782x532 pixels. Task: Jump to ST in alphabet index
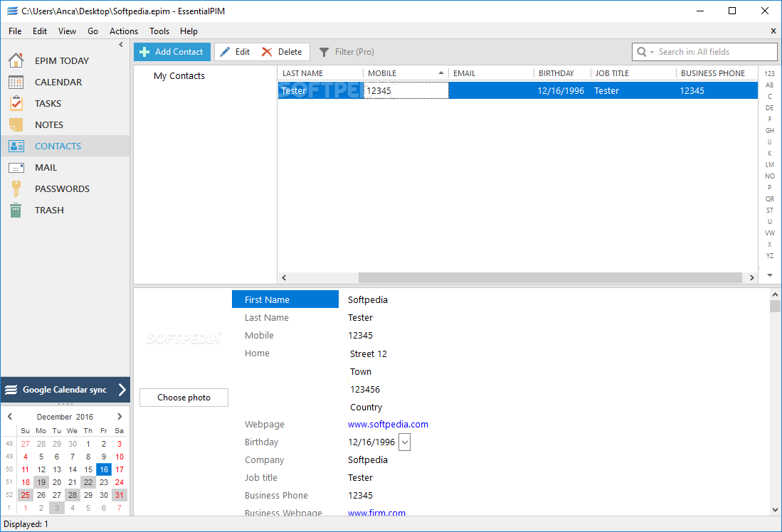(x=769, y=211)
